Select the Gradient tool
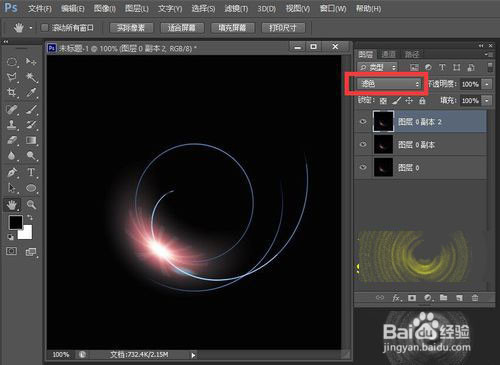The height and width of the screenshot is (365, 500). tap(31, 140)
